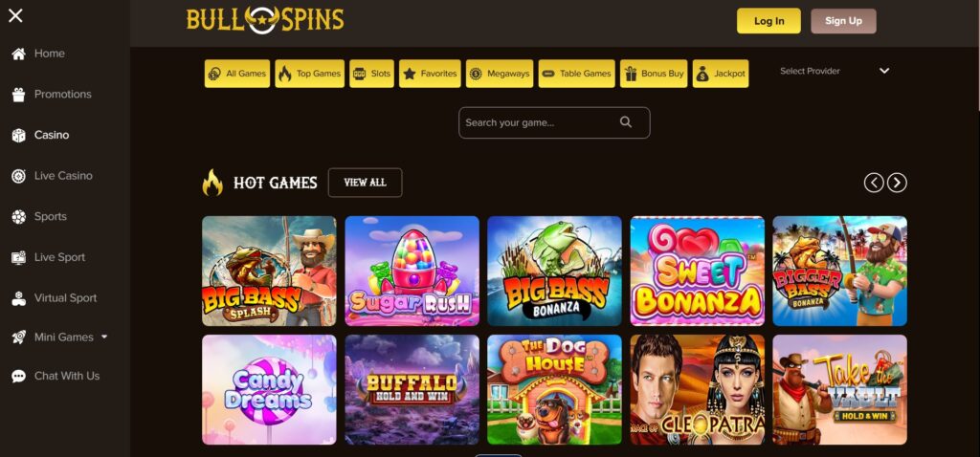Select the Live Casino chip icon

[x=19, y=176]
